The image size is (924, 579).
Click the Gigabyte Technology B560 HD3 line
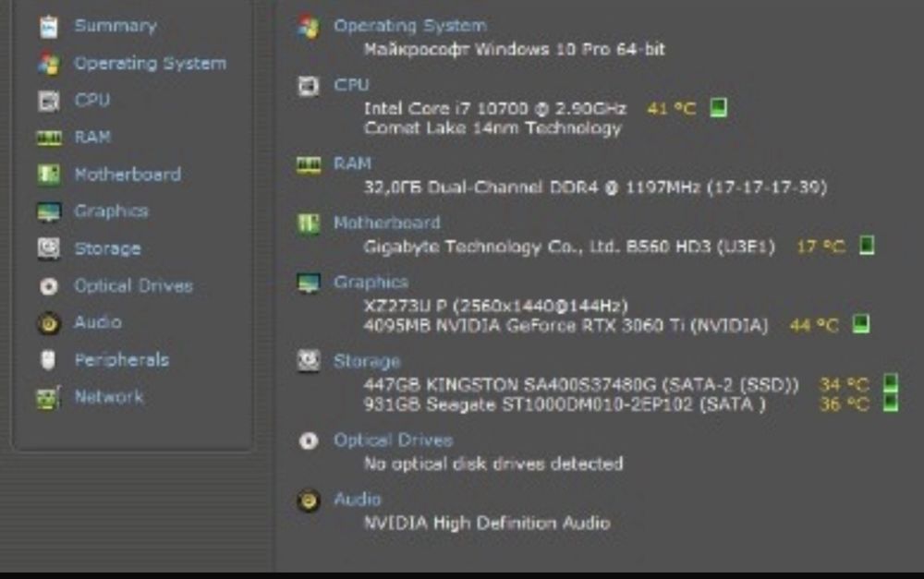click(569, 247)
